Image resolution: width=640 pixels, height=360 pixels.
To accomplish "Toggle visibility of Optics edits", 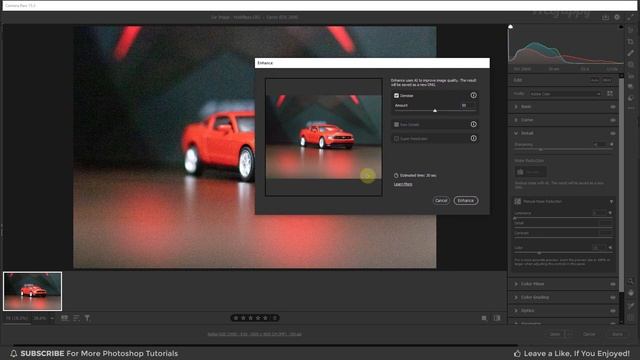I will pyautogui.click(x=613, y=311).
